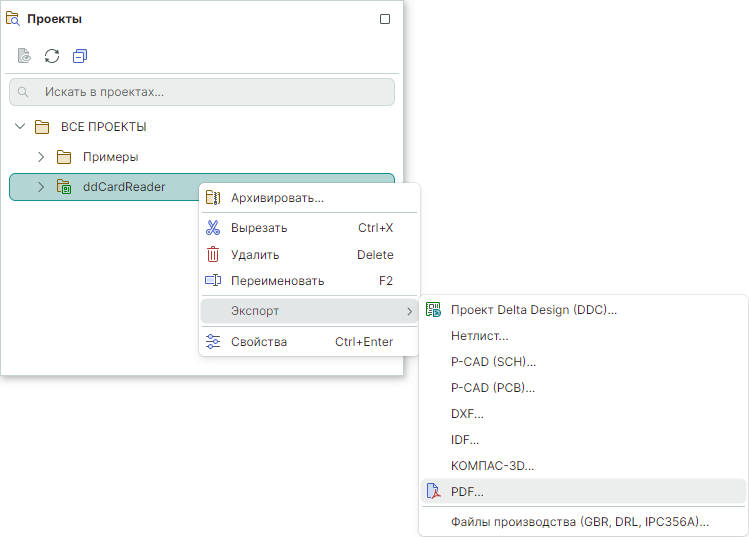Click the collapse all tree icon
The image size is (749, 537).
(80, 56)
